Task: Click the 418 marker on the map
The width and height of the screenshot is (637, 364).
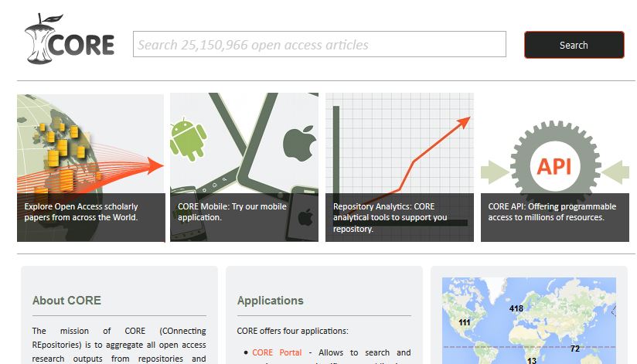Action: (x=516, y=309)
